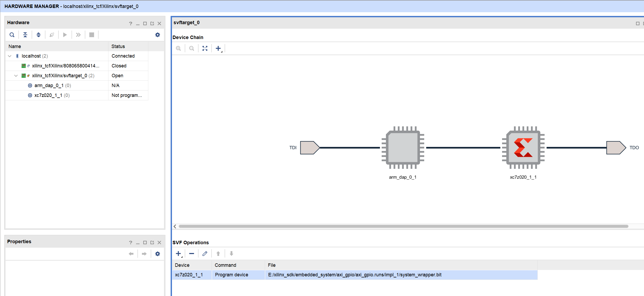This screenshot has width=644, height=296.
Task: Click the xc7z020_1_1 Xilinx chip in the chain
Action: (523, 148)
